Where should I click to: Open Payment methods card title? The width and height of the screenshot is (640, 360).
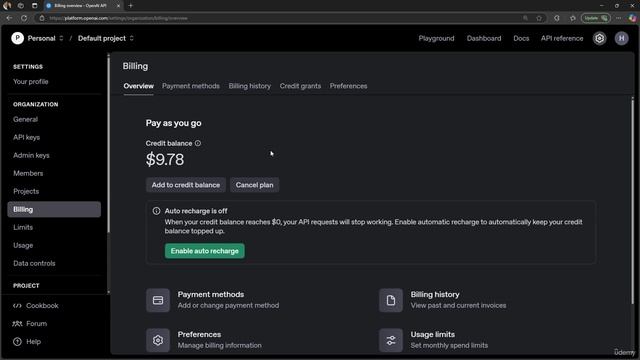(x=211, y=295)
